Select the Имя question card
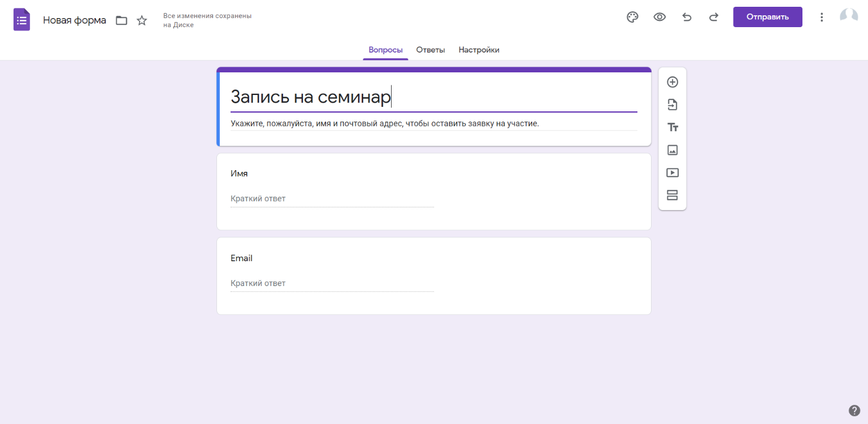The height and width of the screenshot is (424, 868). [434, 192]
